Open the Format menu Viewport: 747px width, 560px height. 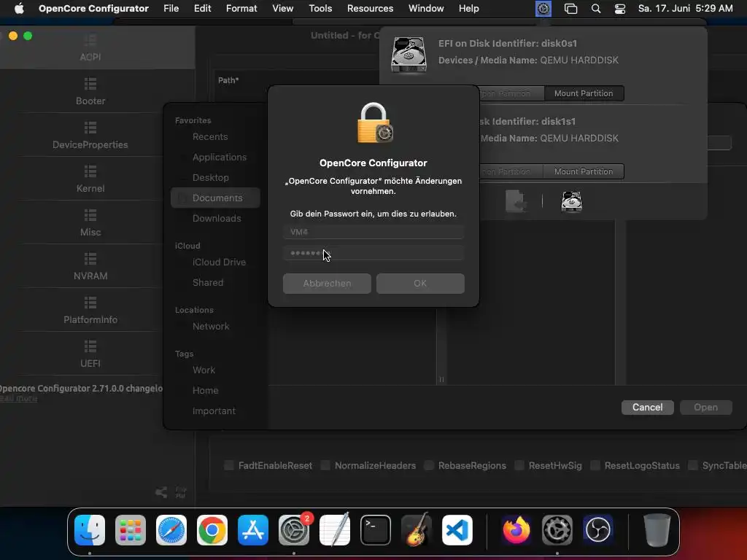(x=241, y=9)
